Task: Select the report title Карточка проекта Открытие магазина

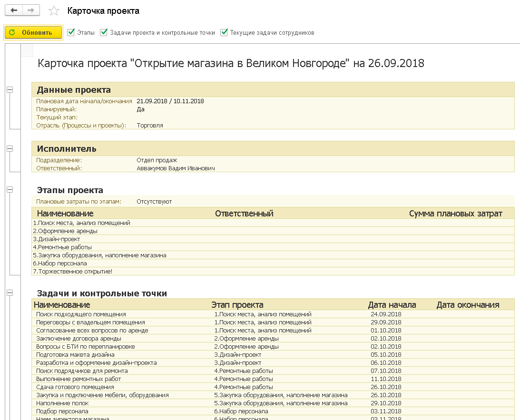Action: pos(231,63)
